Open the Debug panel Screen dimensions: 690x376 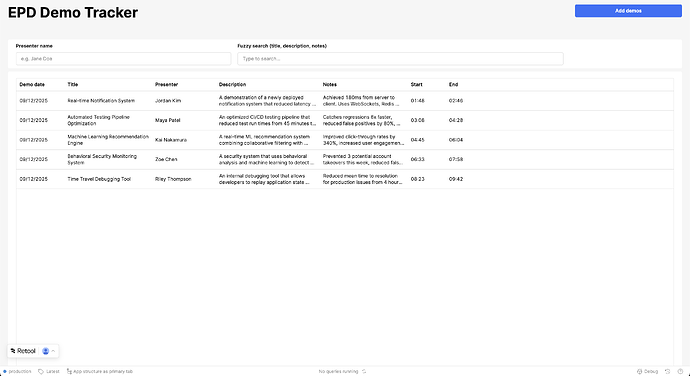(x=647, y=372)
